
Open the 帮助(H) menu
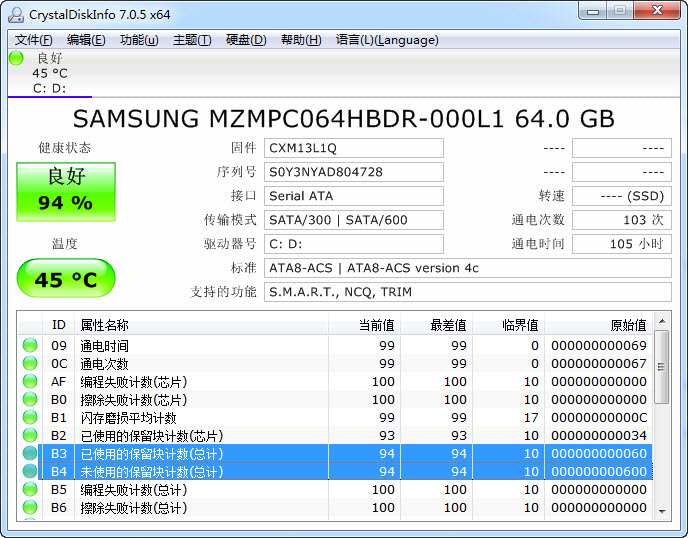click(x=301, y=40)
